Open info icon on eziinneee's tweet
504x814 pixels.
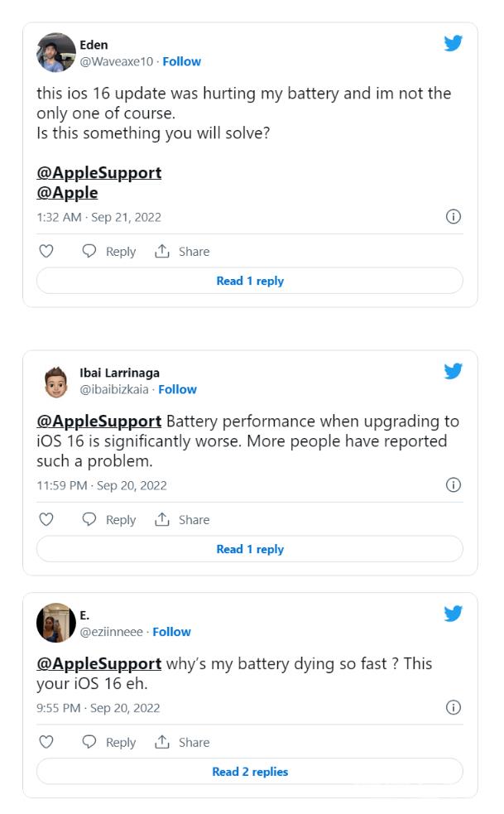point(453,708)
